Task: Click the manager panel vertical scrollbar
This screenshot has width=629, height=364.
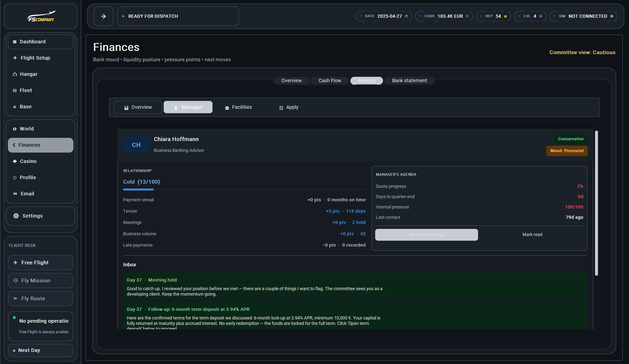Action: click(596, 203)
